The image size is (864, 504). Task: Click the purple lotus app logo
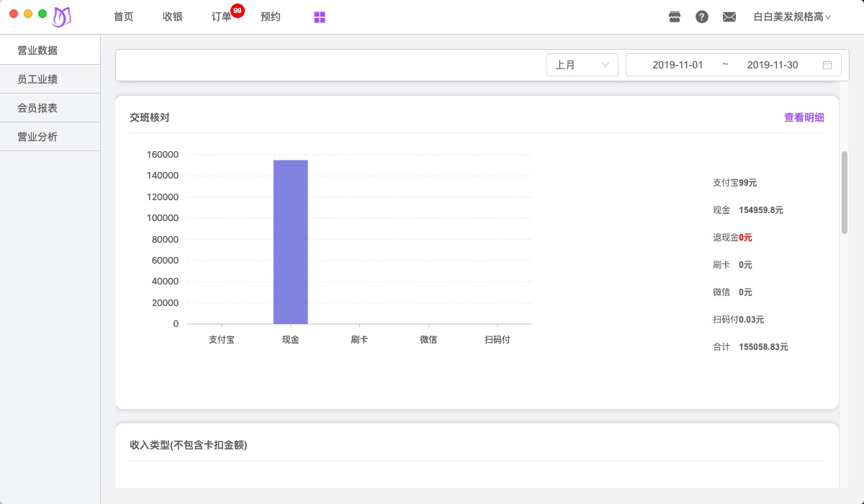(x=62, y=17)
